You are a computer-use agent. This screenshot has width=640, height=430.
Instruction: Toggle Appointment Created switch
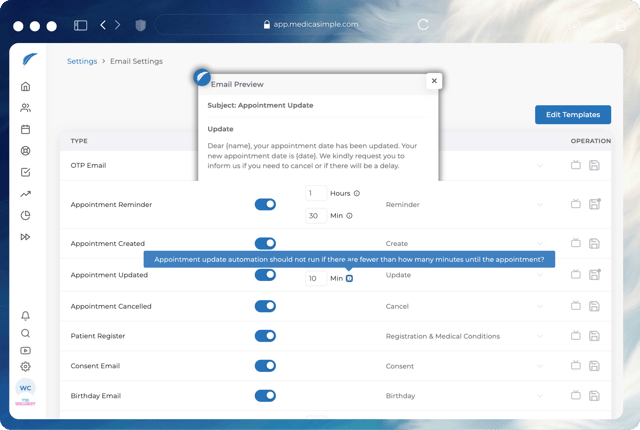click(x=265, y=244)
